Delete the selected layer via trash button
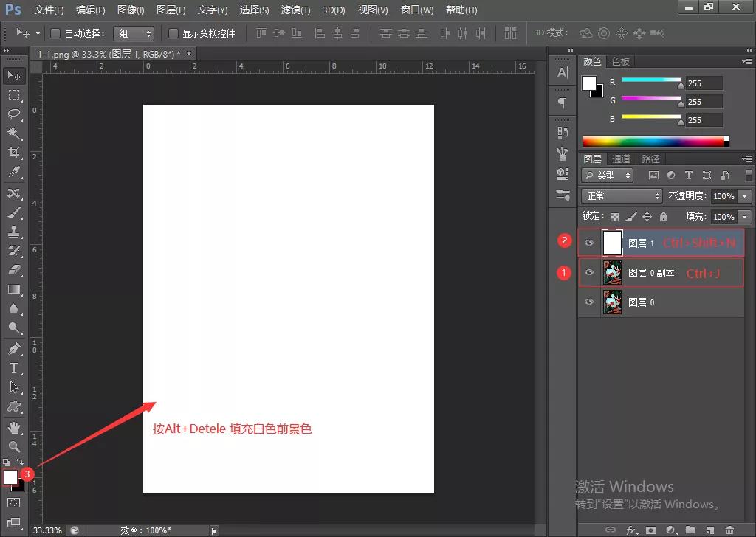The height and width of the screenshot is (537, 756). (x=729, y=530)
